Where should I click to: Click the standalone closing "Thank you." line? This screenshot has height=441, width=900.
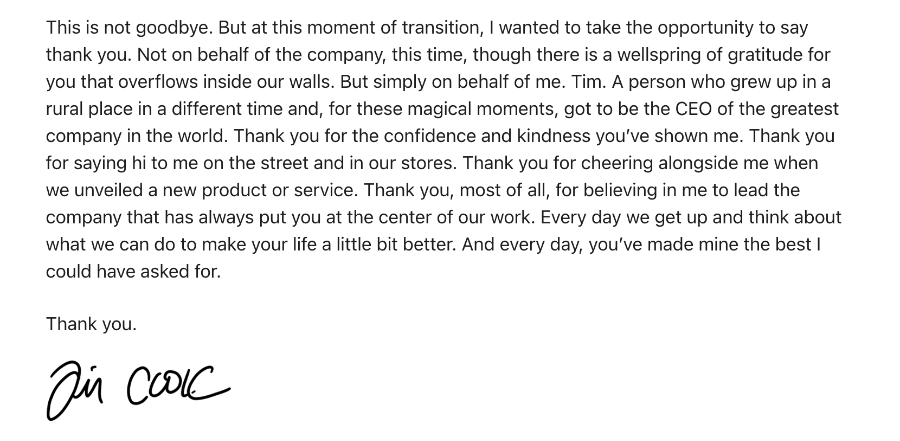[x=91, y=324]
